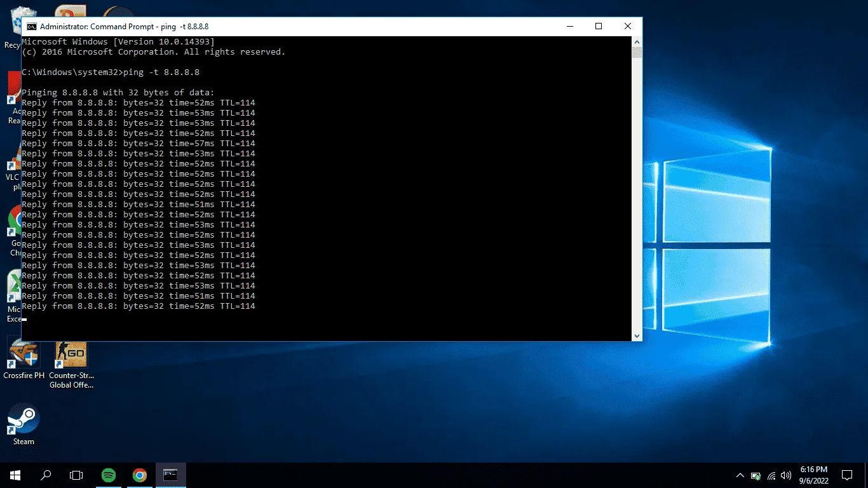Click the line 'Microsoft Windows [Version 10.0.14393]'
The image size is (868, 488).
(x=118, y=42)
